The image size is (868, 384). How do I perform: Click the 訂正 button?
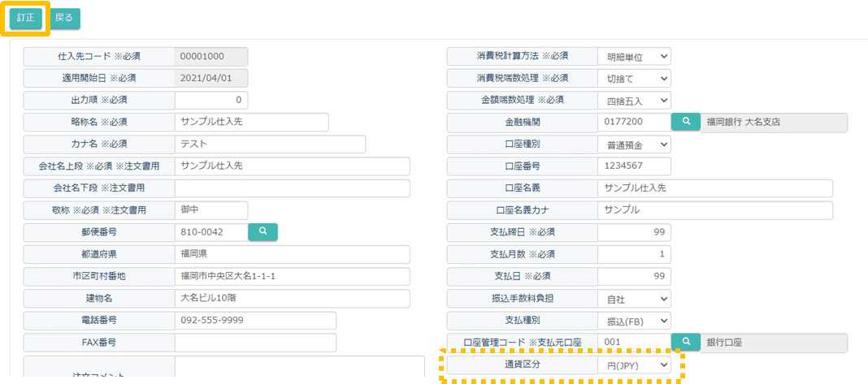(x=26, y=18)
